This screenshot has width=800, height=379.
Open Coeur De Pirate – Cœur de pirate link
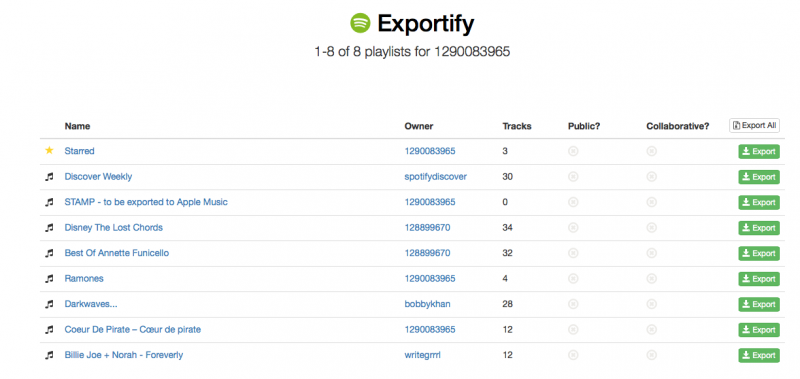click(x=133, y=330)
